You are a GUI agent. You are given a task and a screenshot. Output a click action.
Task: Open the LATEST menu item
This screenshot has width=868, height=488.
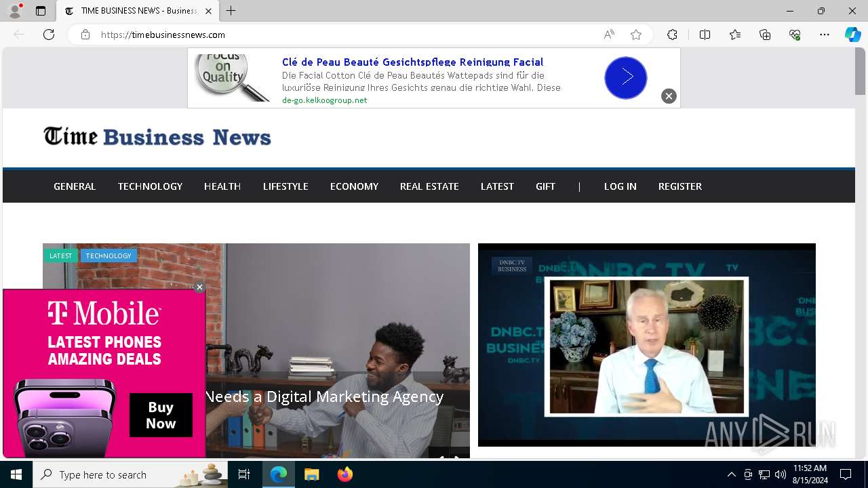point(497,186)
